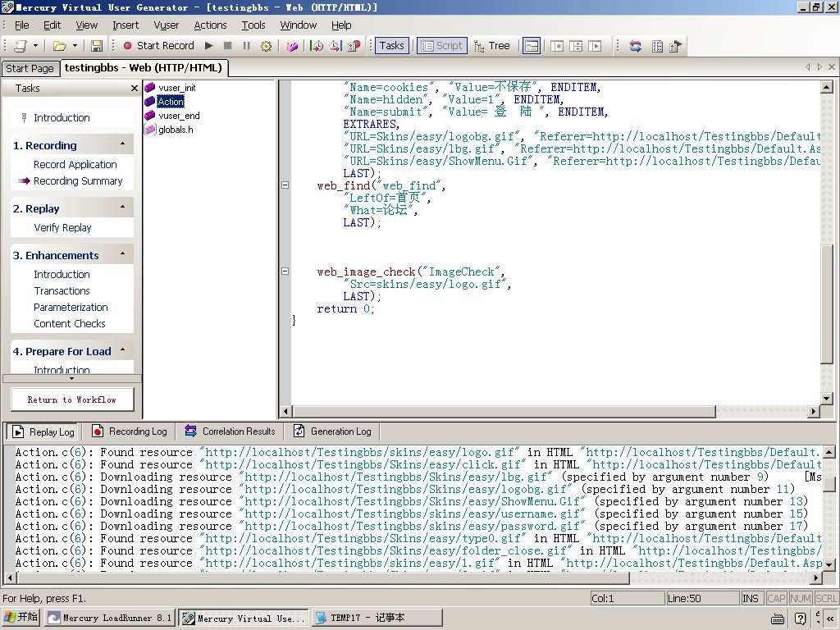This screenshot has width=840, height=630.
Task: Switch to the TEMP17 Notepad taskbar button
Action: [377, 619]
